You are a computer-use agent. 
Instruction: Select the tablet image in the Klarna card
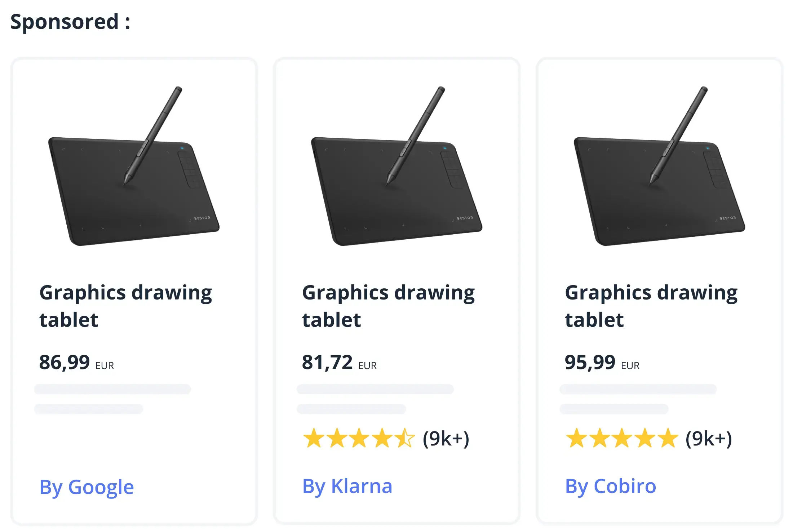point(396,166)
